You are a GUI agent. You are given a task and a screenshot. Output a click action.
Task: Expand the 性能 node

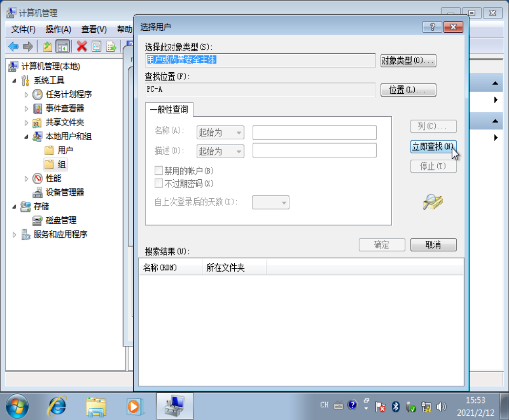[26, 179]
